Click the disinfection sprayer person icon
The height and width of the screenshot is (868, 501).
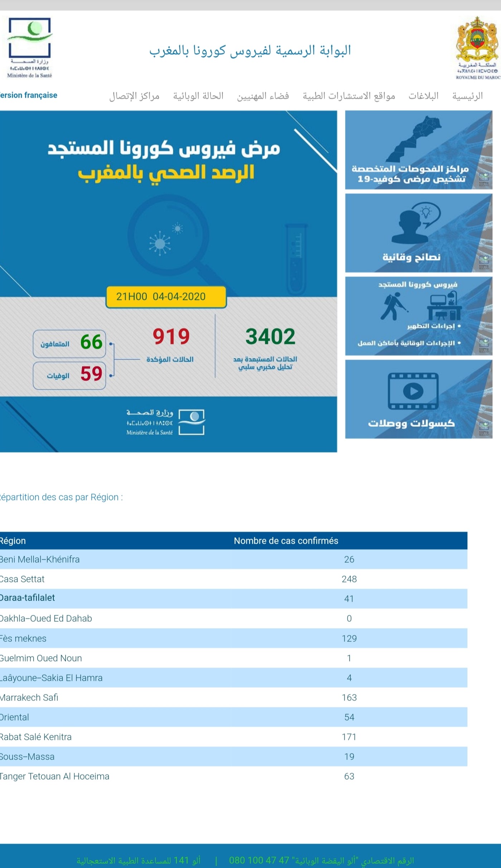(x=394, y=306)
